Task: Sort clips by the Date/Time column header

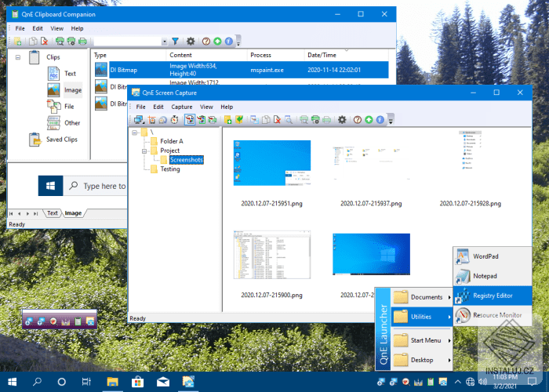Action: (323, 55)
